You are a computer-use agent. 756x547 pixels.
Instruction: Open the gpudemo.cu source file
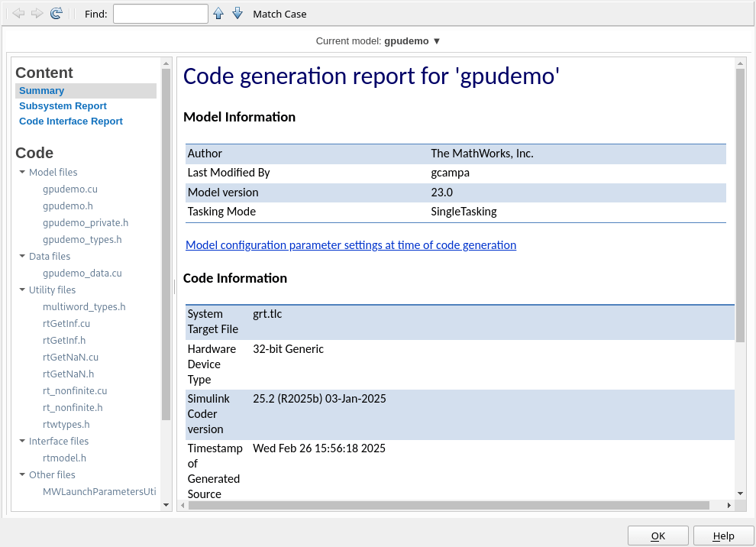70,189
